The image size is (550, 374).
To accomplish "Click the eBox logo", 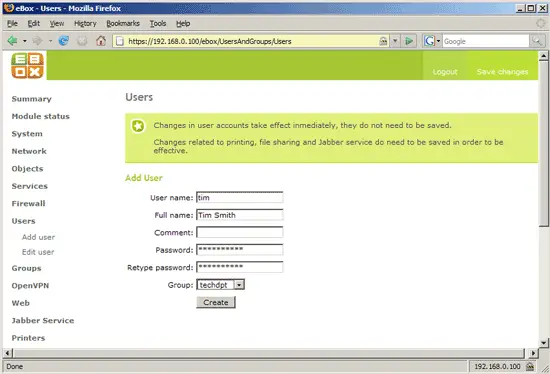I will coord(27,65).
